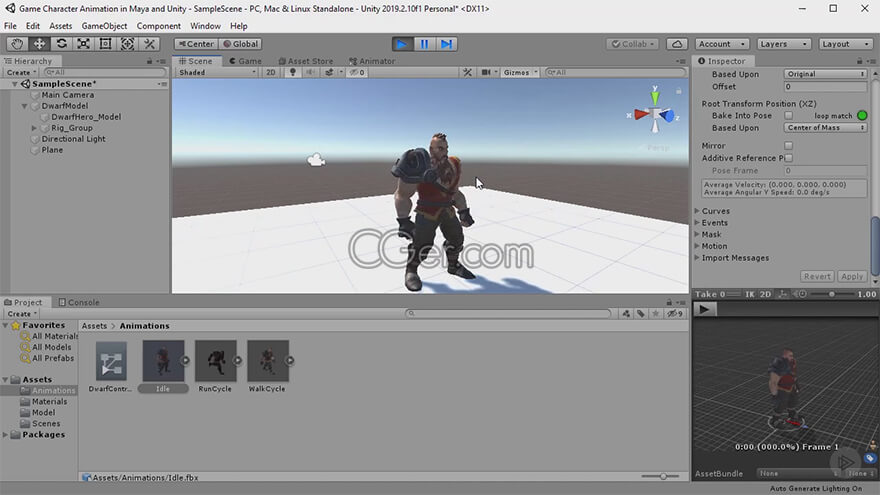The height and width of the screenshot is (495, 880).
Task: Click the Revert button
Action: pos(817,277)
